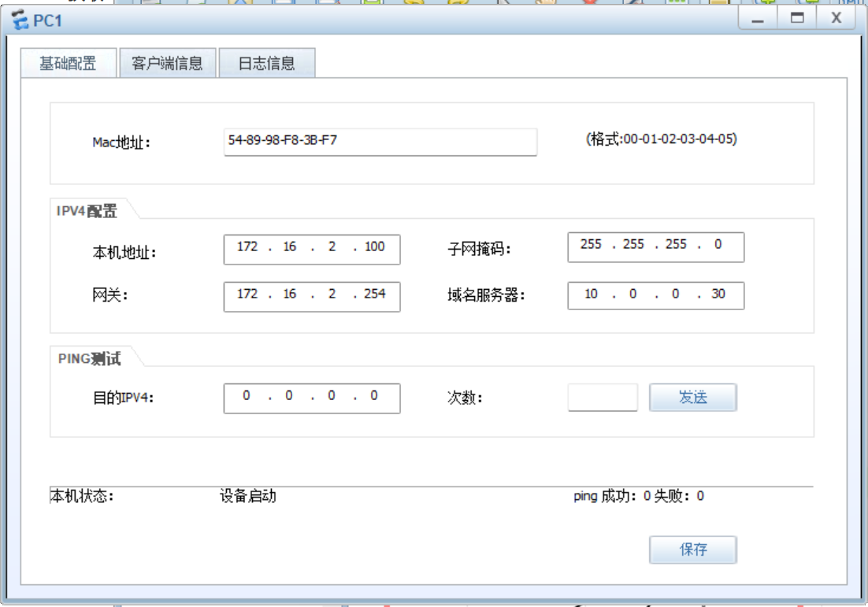Switch to the 基础配置 tab
Image resolution: width=868 pixels, height=607 pixels.
pyautogui.click(x=68, y=63)
